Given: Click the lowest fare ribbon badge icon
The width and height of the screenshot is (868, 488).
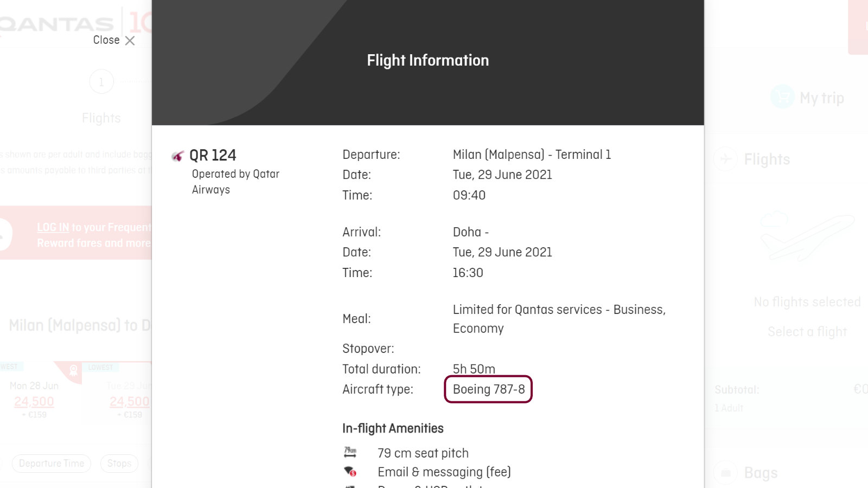Looking at the screenshot, I should pyautogui.click(x=74, y=371).
